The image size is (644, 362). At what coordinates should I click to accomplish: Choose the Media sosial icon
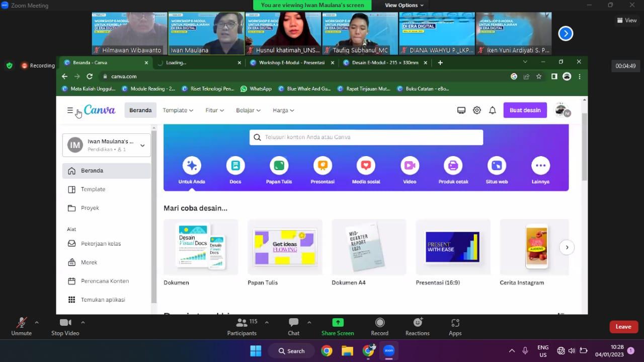pos(366,166)
